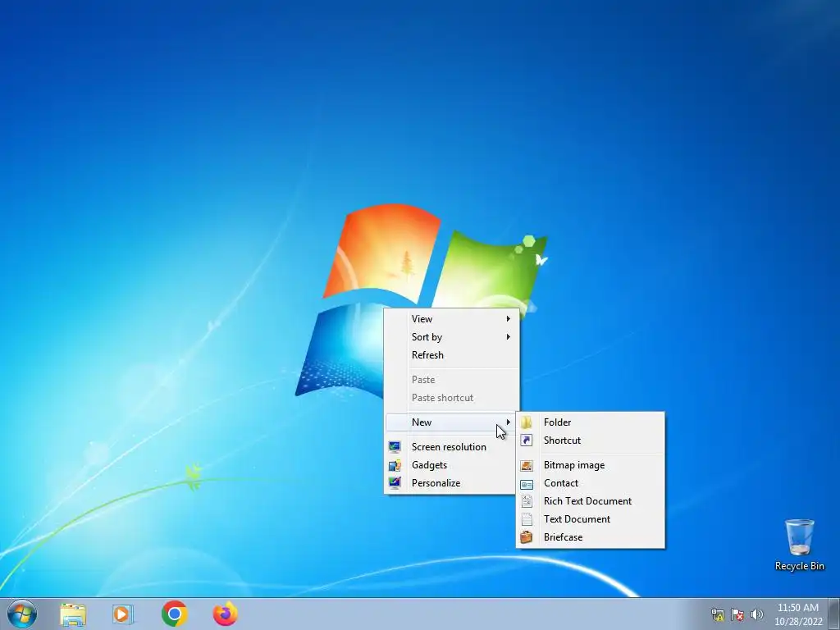The image size is (840, 630).
Task: Click the greyed Paste shortcut entry
Action: (452, 398)
